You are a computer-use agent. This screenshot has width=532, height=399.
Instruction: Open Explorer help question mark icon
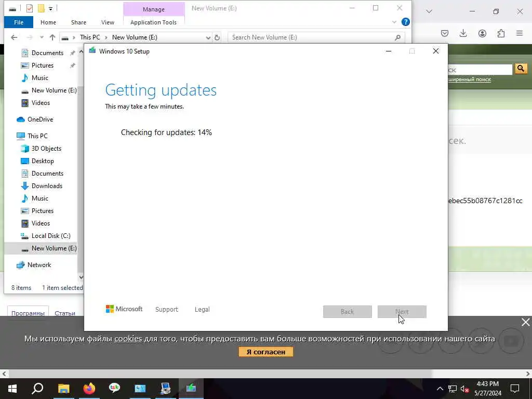pos(405,22)
